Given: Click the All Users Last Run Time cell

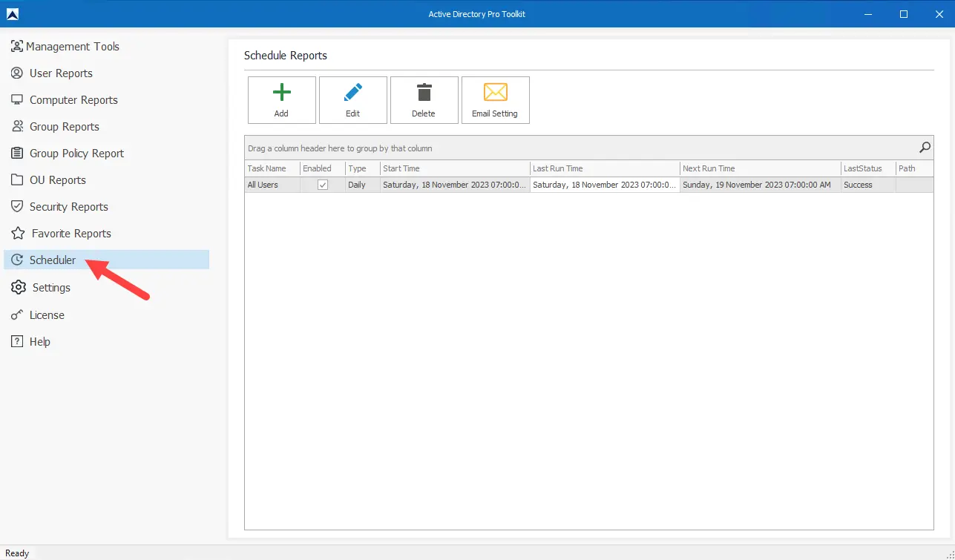Looking at the screenshot, I should (605, 185).
